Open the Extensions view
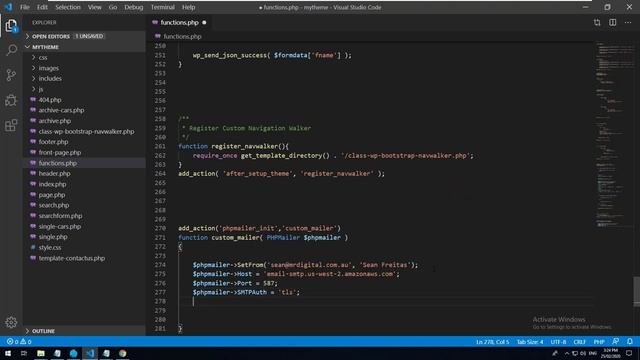Viewport: 640px width, 360px height. coord(11,125)
